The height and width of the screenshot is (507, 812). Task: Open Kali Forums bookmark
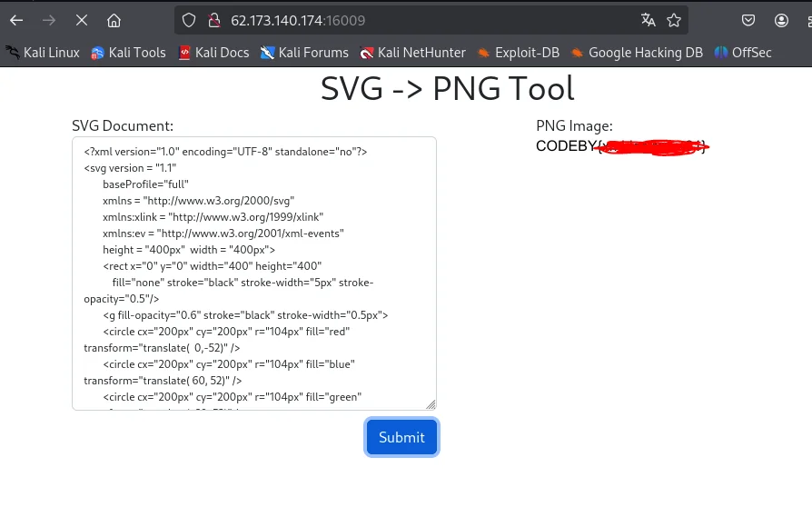coord(304,53)
